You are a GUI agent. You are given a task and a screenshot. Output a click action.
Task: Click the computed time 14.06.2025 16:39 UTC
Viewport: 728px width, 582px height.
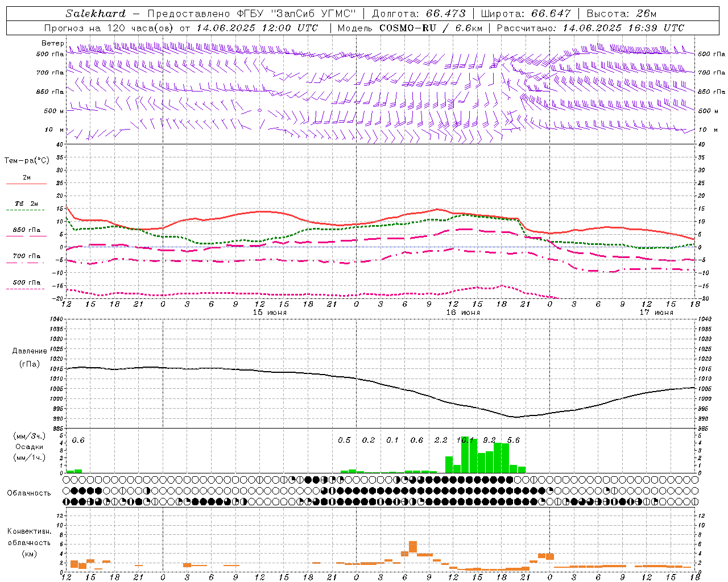[x=623, y=28]
